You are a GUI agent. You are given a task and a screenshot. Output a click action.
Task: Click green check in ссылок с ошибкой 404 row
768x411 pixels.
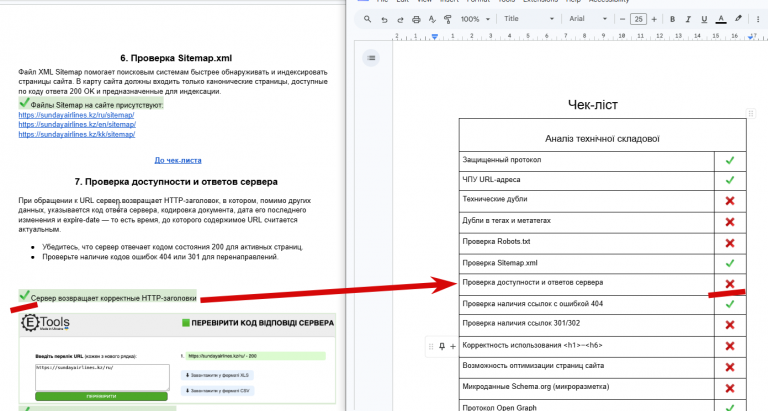[730, 304]
